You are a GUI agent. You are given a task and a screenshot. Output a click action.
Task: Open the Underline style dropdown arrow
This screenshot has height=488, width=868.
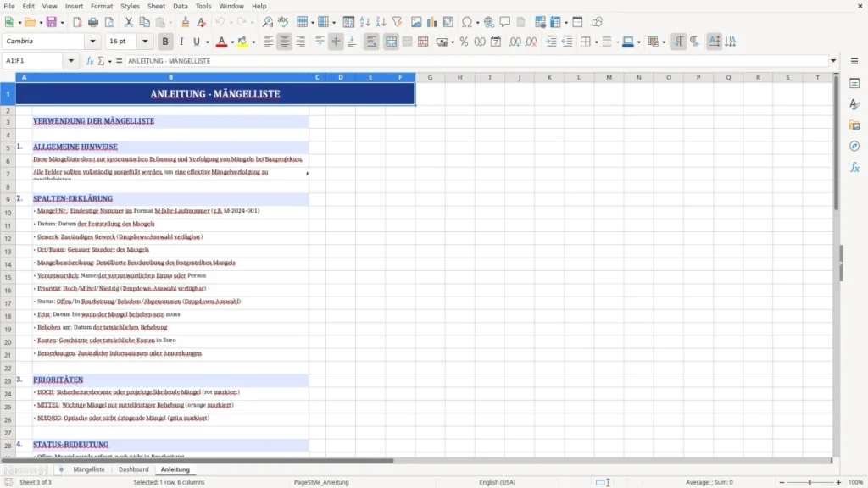click(x=208, y=42)
